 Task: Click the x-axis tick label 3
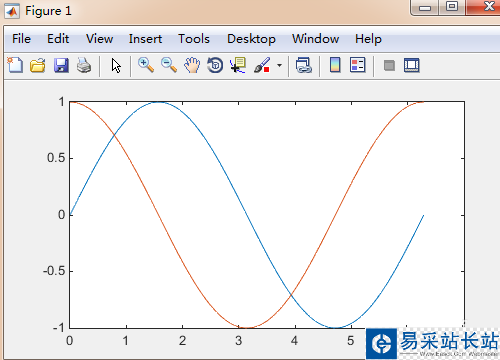pos(238,341)
